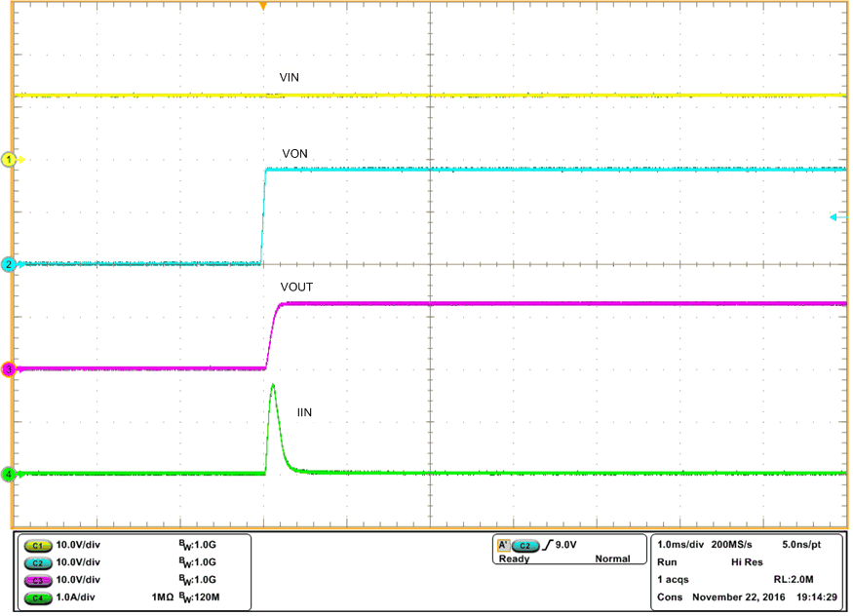Open the 10.0V/div vertical scale setting

(x=80, y=545)
